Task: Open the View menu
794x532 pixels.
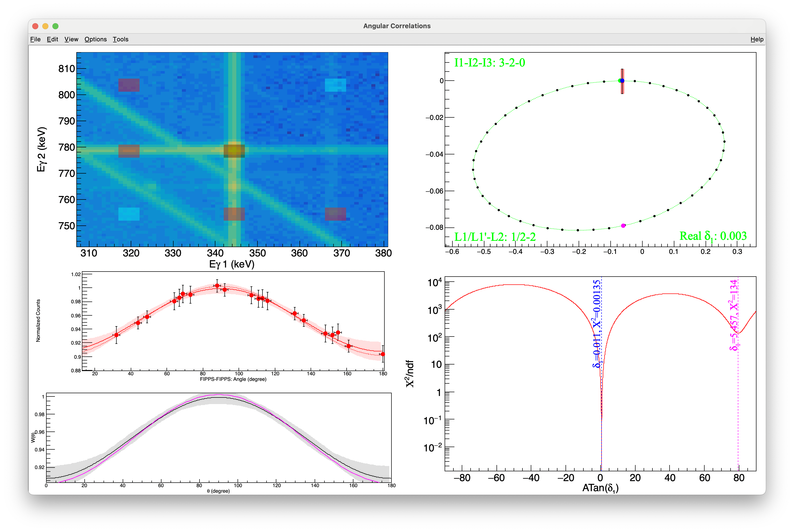Action: coord(71,39)
